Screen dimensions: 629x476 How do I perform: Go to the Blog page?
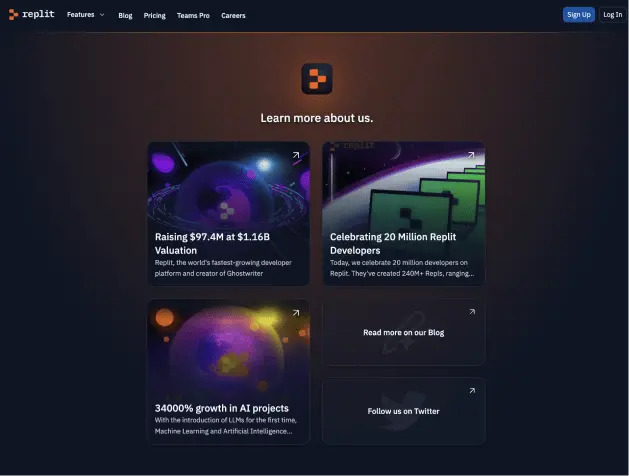pos(125,16)
